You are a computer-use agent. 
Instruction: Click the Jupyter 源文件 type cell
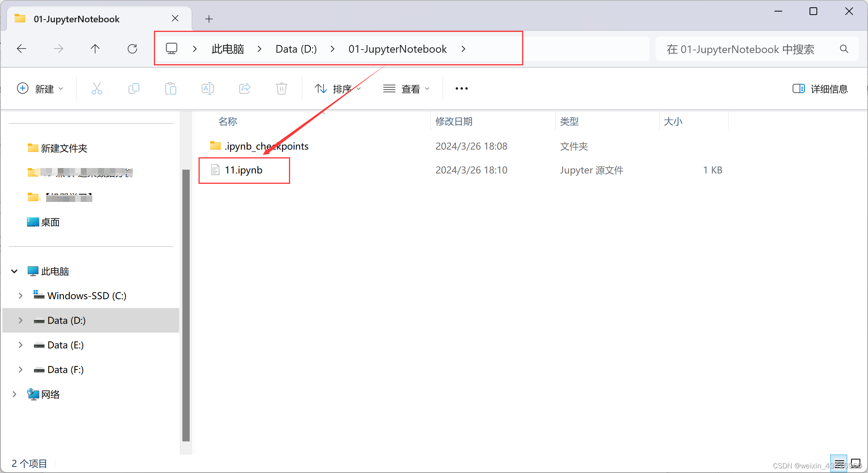tap(591, 170)
